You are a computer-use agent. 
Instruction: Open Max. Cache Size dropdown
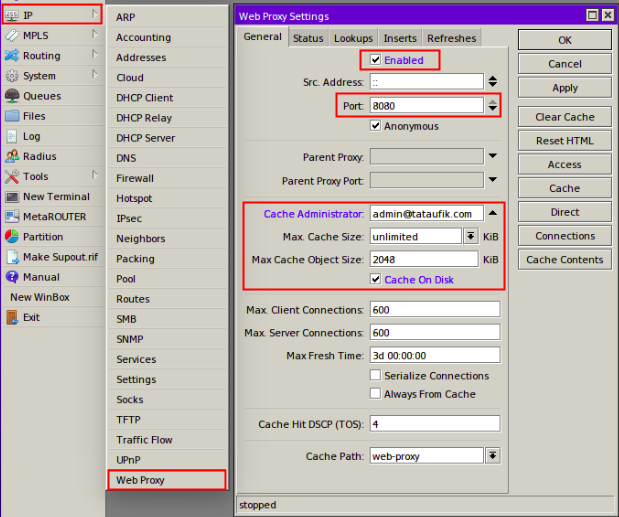[471, 236]
